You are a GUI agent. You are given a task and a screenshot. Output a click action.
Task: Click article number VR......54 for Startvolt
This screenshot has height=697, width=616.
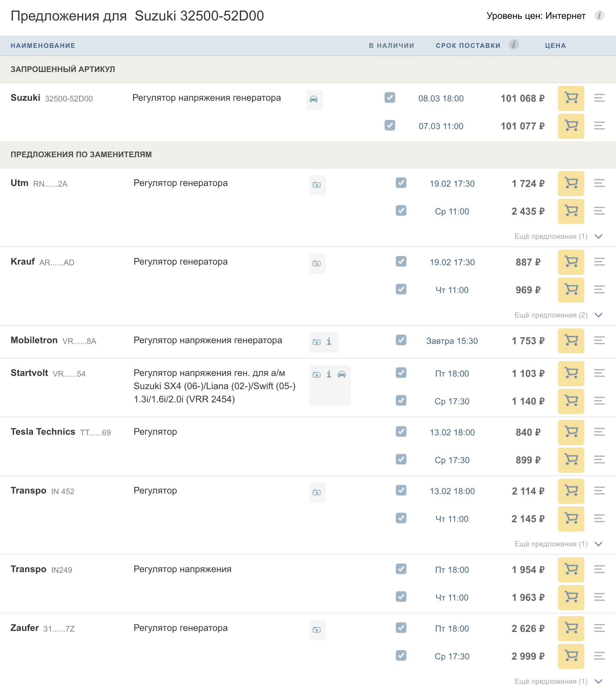(69, 374)
